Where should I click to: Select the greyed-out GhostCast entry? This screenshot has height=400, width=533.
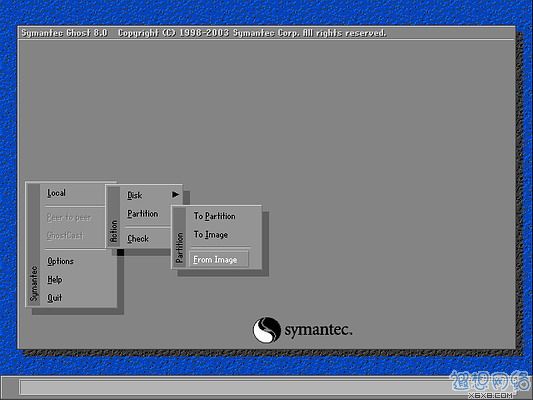65,235
